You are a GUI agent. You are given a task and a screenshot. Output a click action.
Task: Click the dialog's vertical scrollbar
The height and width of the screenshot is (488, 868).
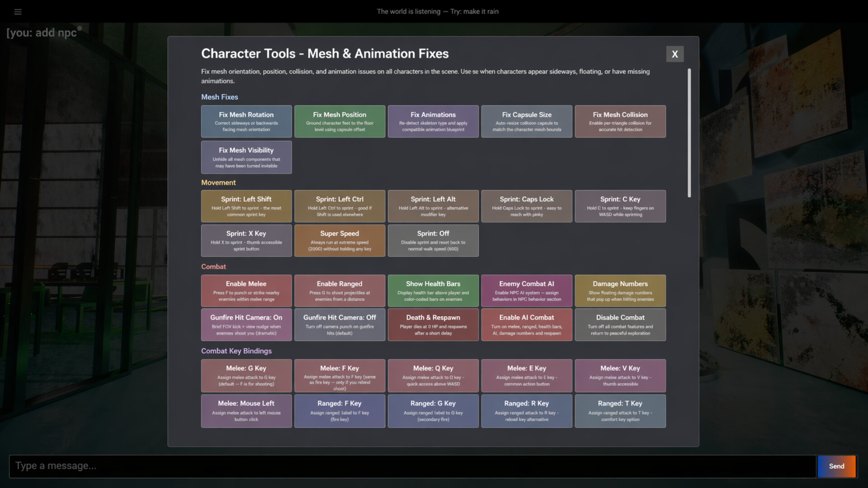[689, 133]
